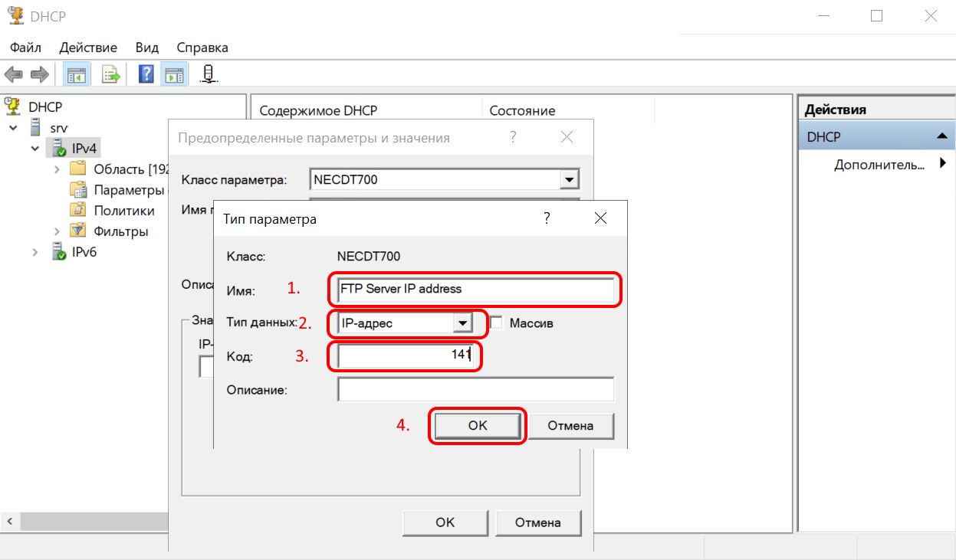Click Отмена in Тип параметра dialog
956x560 pixels.
coord(570,426)
